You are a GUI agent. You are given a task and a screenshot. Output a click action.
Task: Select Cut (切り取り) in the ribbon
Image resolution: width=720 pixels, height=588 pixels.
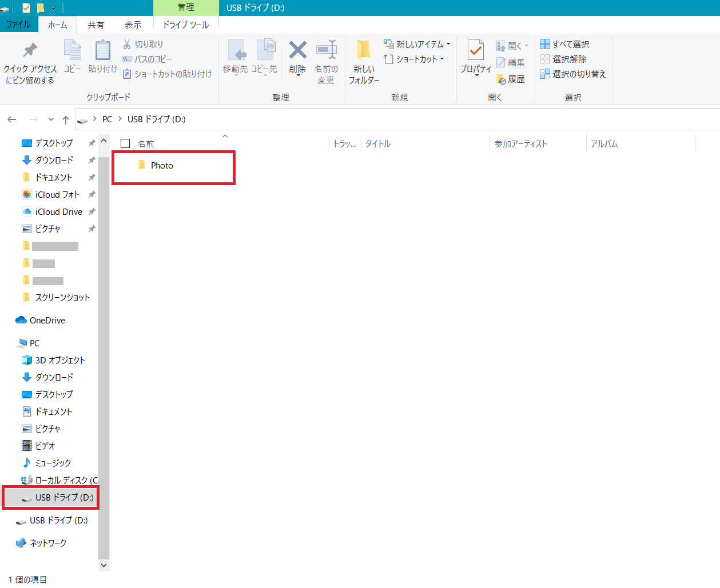coord(143,44)
